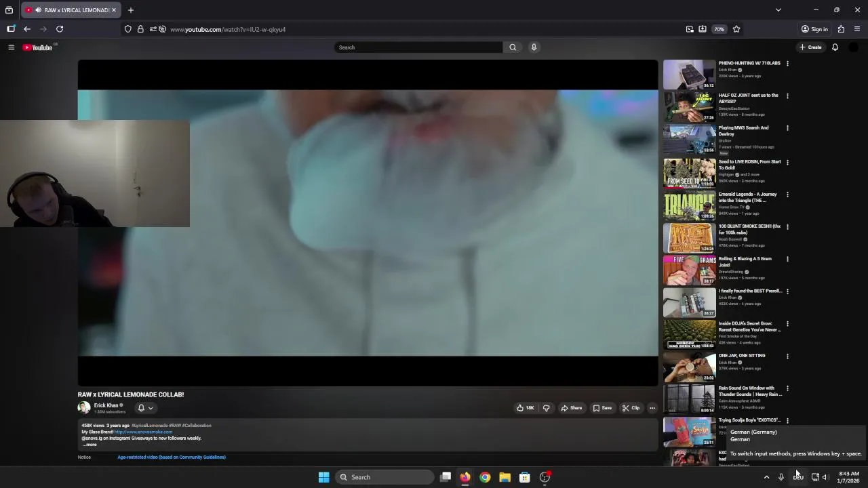Expand description with ...more
The image size is (868, 488).
coord(90,445)
